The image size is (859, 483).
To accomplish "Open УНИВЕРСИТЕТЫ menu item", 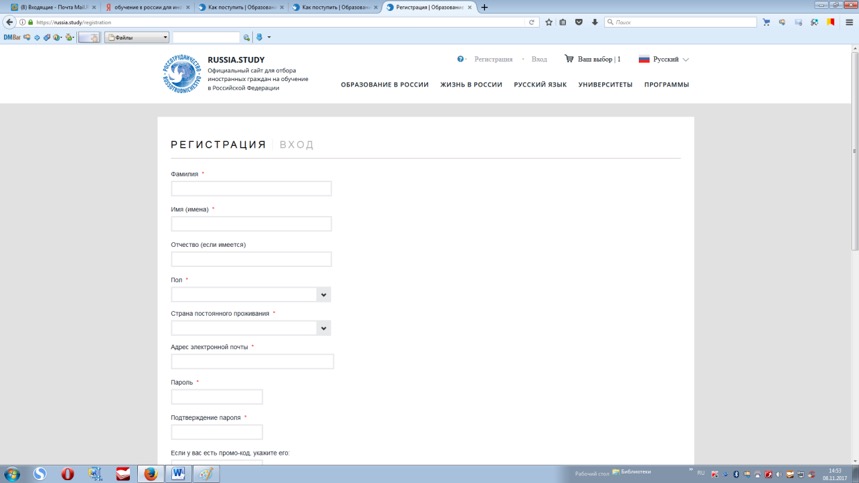I will (x=605, y=85).
